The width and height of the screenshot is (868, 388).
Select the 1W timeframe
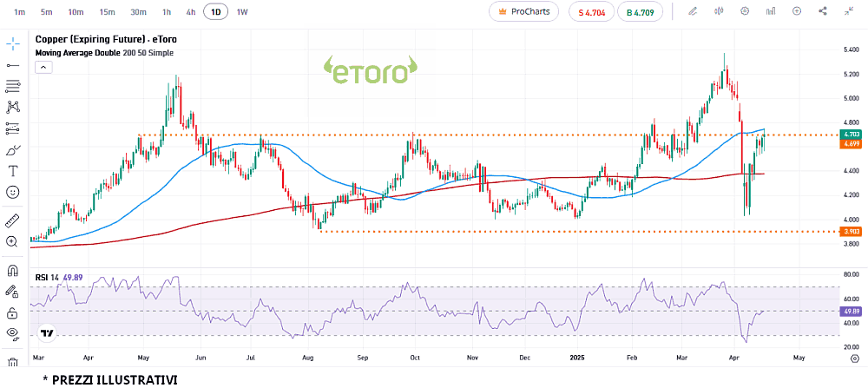tap(242, 12)
